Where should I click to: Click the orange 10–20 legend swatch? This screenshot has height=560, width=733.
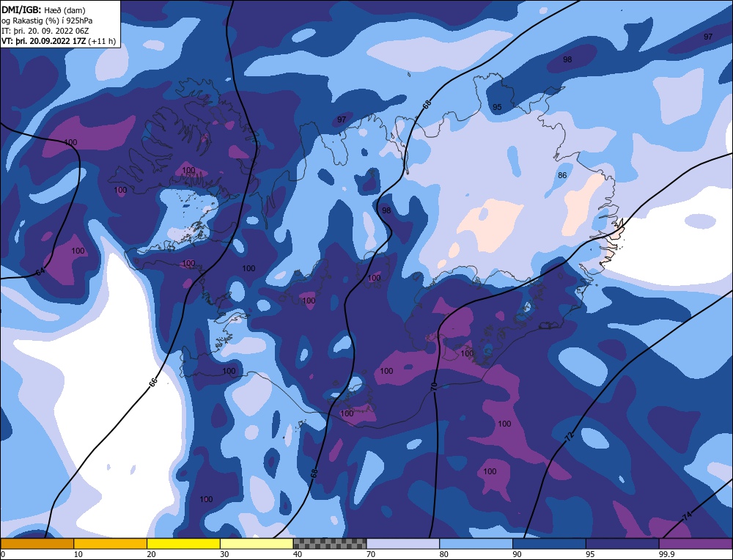(x=111, y=543)
